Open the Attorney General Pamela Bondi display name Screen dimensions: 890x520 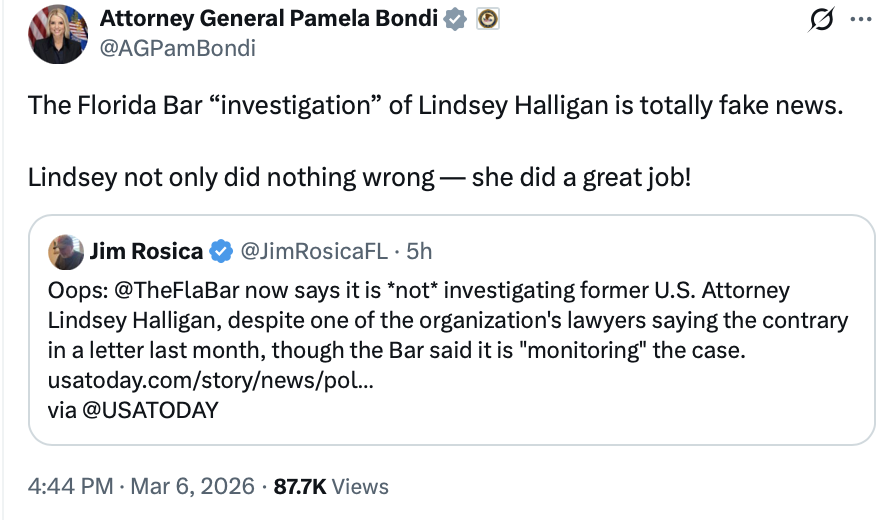click(x=269, y=19)
